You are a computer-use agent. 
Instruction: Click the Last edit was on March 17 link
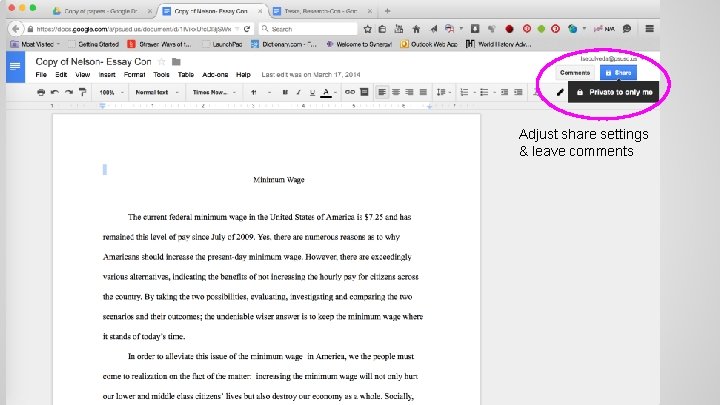click(x=311, y=74)
